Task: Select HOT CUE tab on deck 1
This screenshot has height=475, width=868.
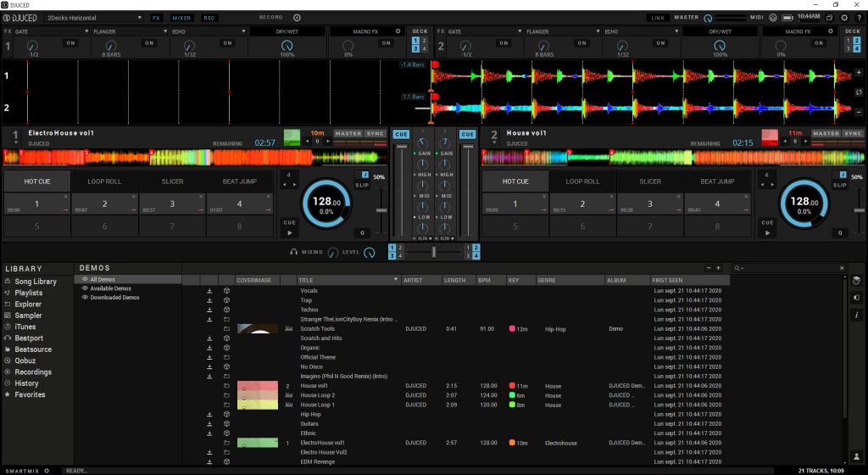Action: point(37,181)
